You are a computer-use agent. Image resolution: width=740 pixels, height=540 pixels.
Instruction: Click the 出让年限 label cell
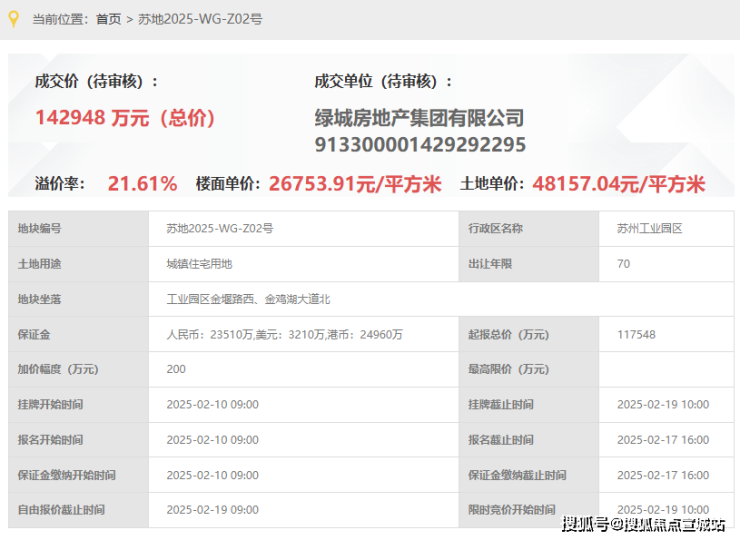point(529,264)
